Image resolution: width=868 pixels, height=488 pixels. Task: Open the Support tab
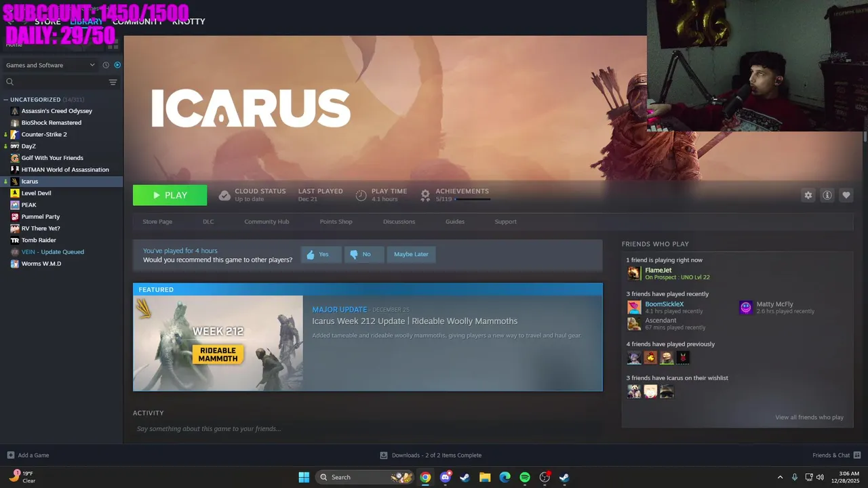[x=505, y=222]
